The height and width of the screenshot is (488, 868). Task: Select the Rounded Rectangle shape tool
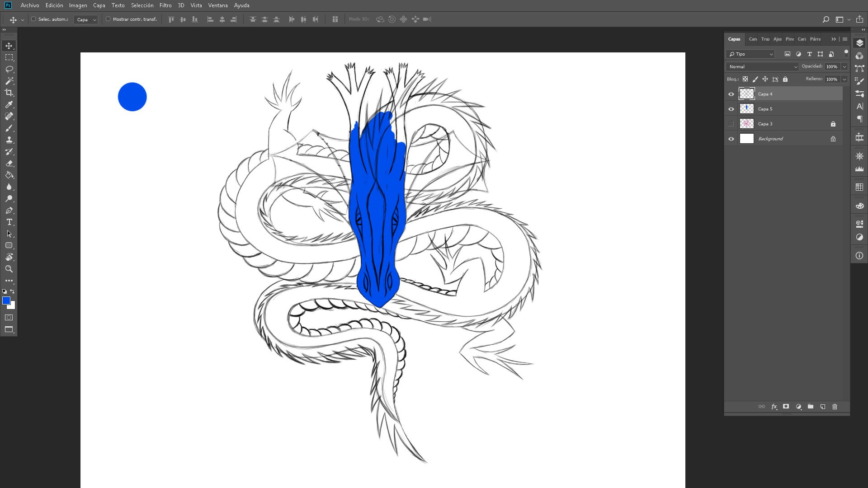9,245
